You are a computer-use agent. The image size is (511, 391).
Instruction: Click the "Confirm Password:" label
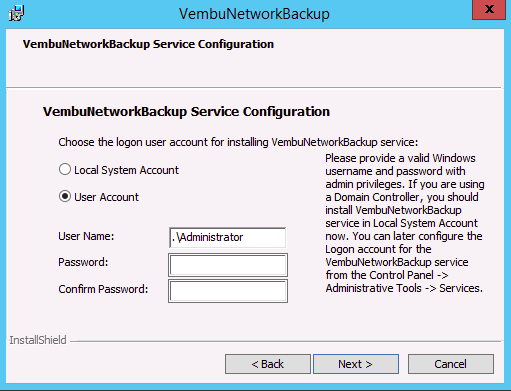point(103,289)
